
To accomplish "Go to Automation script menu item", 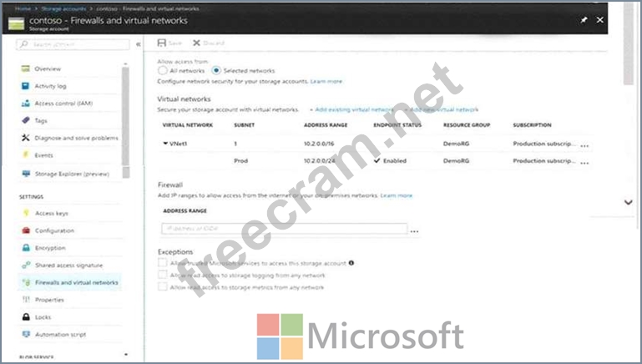I will coord(61,335).
